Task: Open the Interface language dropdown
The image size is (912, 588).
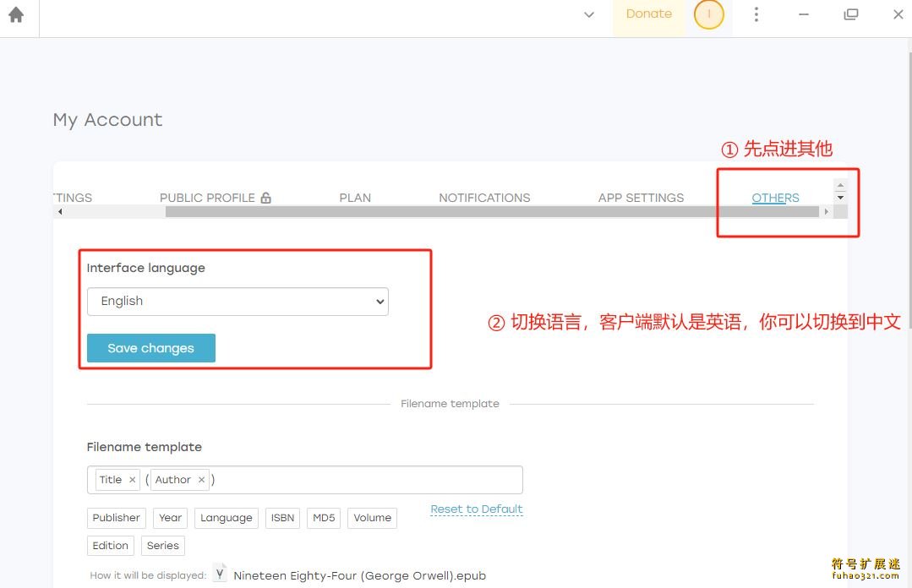Action: pyautogui.click(x=238, y=302)
